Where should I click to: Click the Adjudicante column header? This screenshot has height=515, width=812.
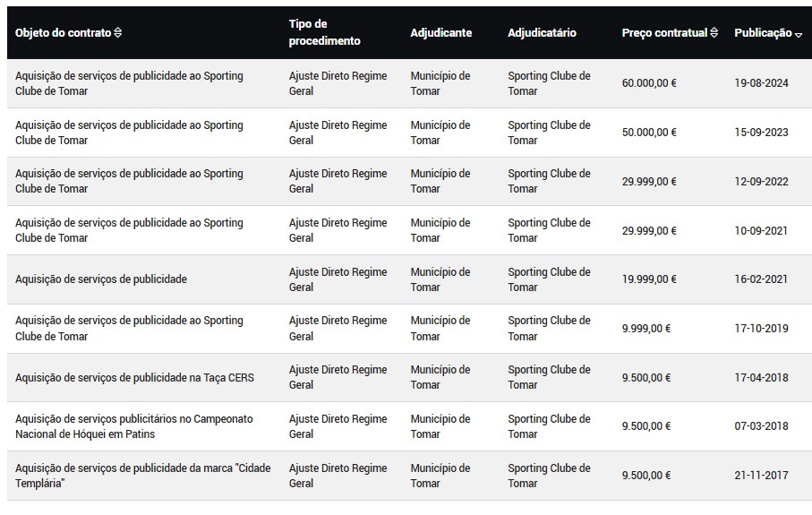[440, 32]
